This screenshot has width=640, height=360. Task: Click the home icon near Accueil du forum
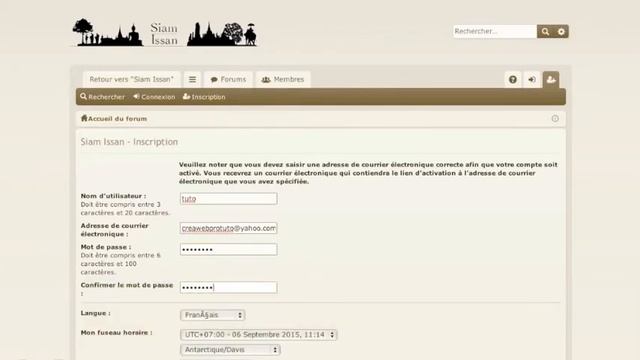click(84, 118)
